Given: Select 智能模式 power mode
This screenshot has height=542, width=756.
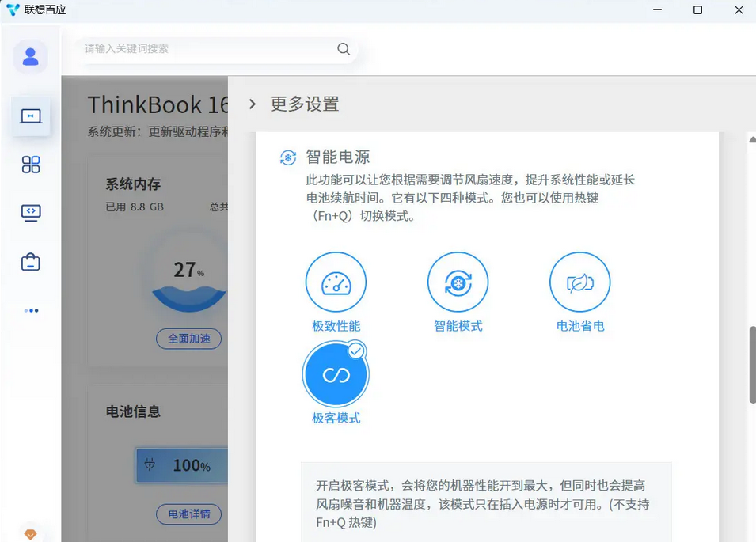Looking at the screenshot, I should (x=458, y=282).
